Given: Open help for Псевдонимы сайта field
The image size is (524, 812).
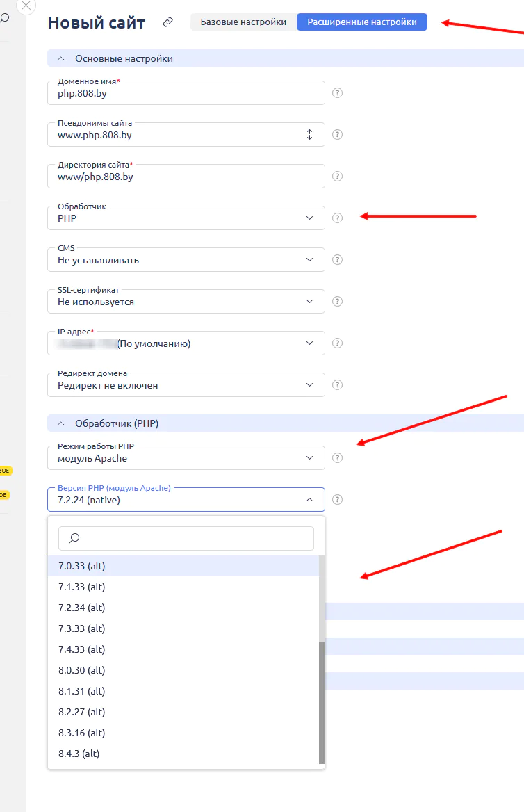Looking at the screenshot, I should [x=337, y=135].
